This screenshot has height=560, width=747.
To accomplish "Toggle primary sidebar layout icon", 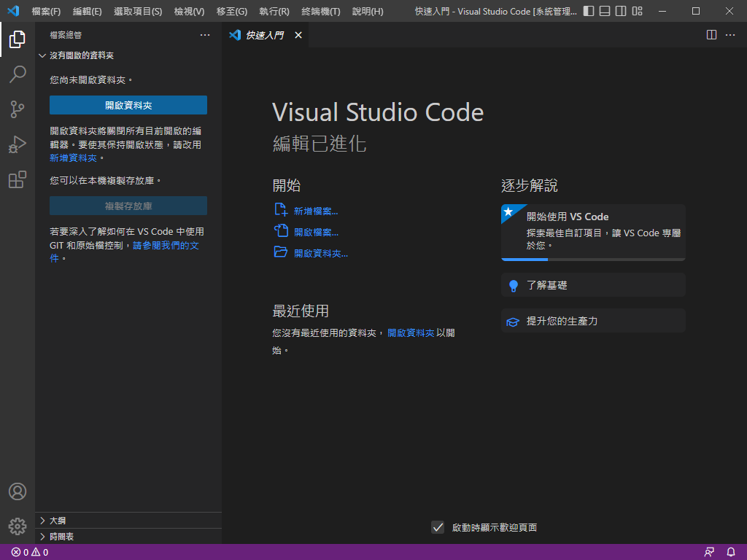I will pyautogui.click(x=589, y=11).
